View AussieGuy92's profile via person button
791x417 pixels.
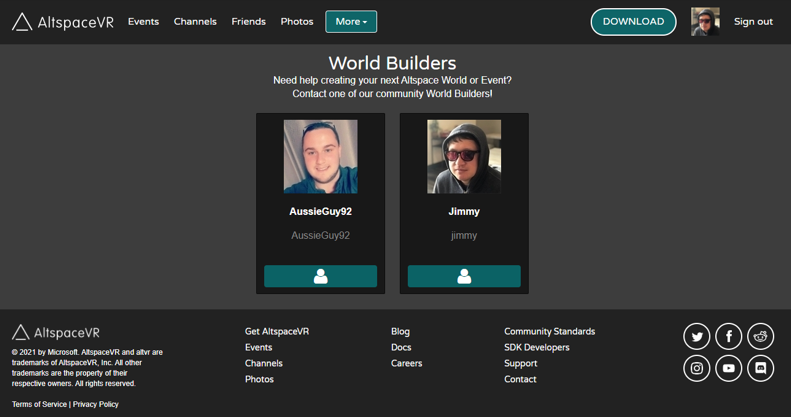click(x=320, y=276)
